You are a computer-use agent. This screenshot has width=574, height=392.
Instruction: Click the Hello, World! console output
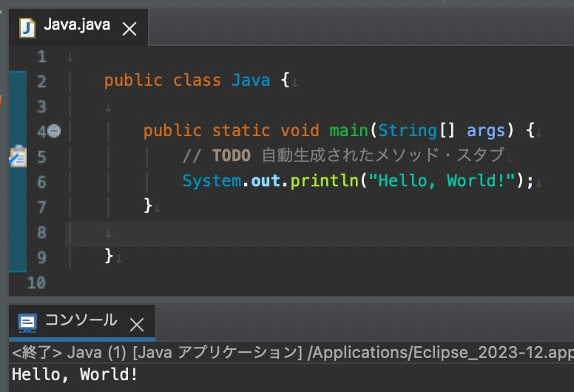click(75, 375)
